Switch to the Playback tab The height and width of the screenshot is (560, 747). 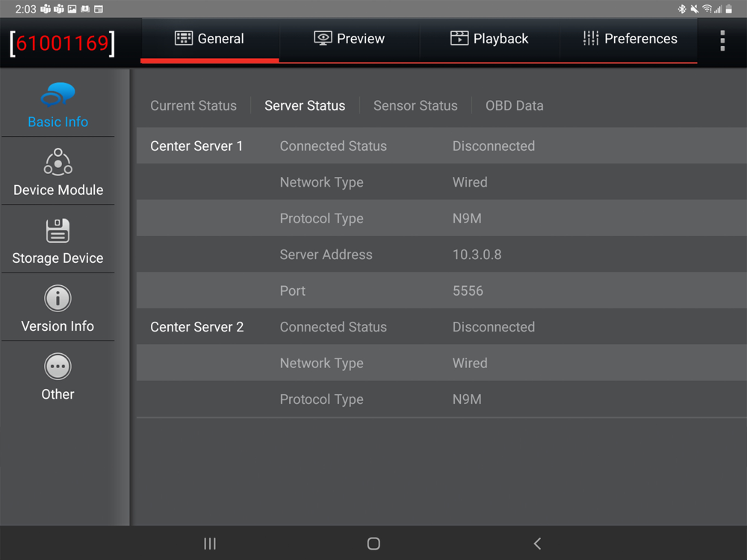point(489,39)
